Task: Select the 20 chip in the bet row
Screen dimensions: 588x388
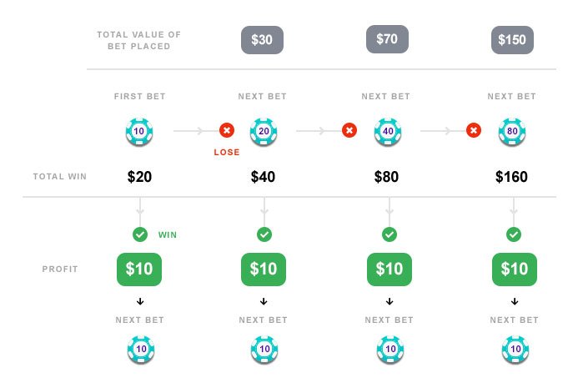Action: (264, 131)
